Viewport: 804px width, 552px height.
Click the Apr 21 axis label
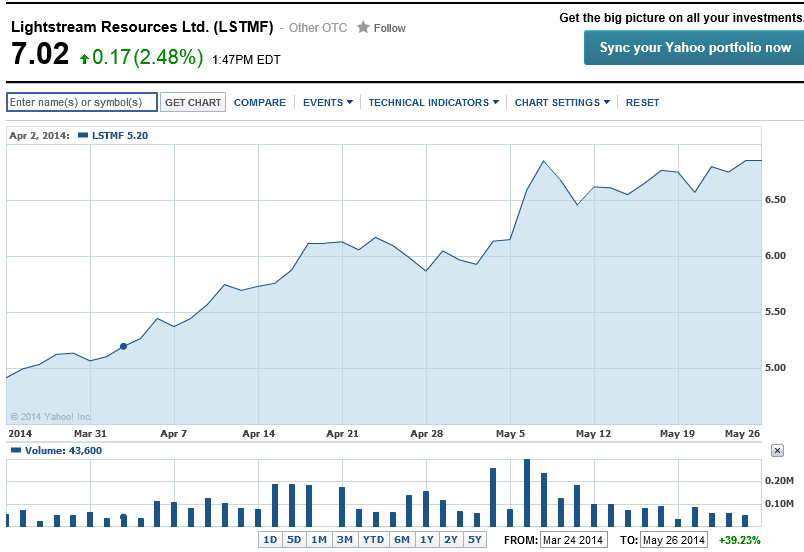pos(343,434)
